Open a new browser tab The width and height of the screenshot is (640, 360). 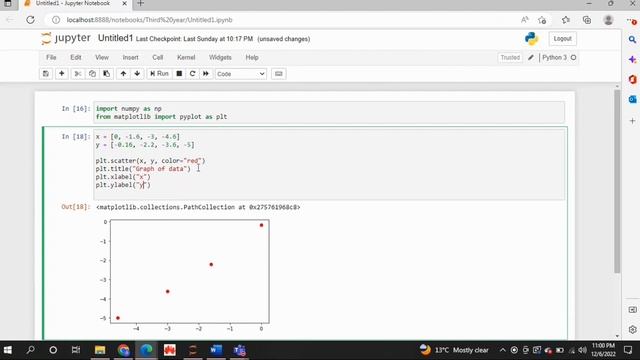click(140, 4)
